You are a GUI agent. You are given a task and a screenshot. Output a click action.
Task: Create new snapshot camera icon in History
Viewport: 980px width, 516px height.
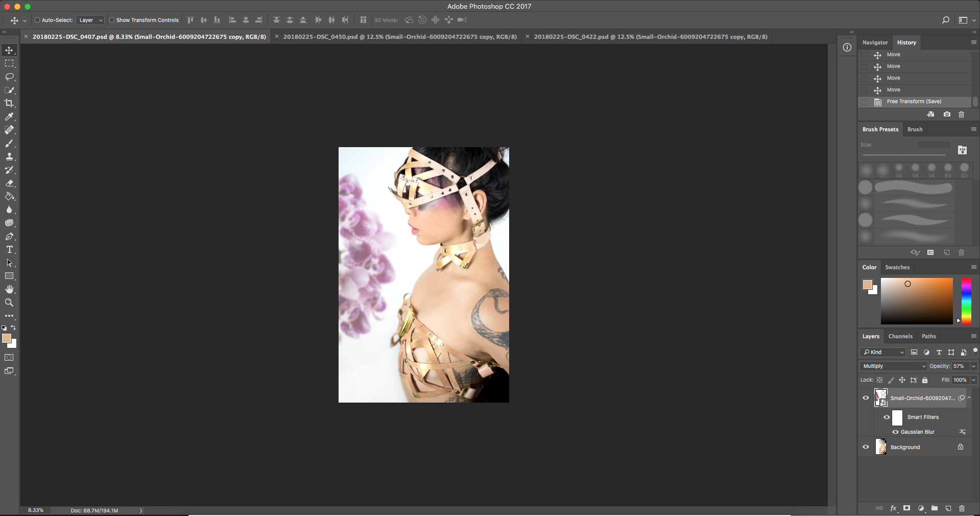[x=947, y=114]
